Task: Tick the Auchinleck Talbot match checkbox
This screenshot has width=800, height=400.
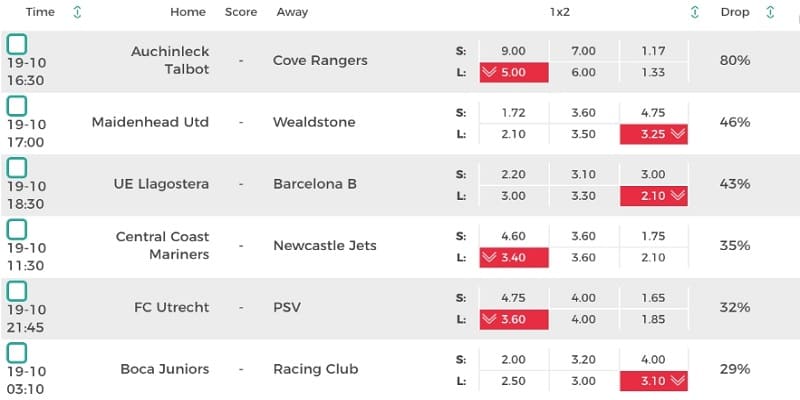Action: click(17, 44)
